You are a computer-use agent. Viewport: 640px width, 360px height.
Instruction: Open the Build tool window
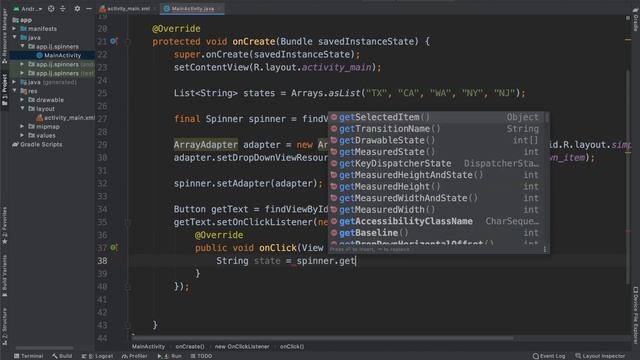coord(62,356)
